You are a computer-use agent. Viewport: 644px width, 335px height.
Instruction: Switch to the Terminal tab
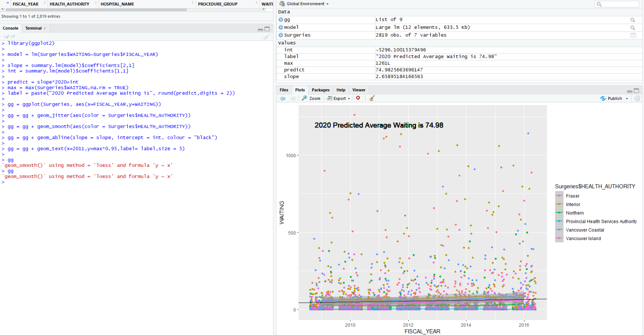[x=33, y=28]
